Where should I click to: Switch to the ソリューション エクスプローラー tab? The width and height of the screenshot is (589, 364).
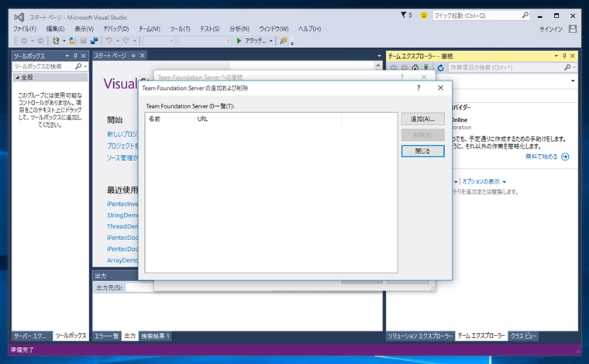420,336
